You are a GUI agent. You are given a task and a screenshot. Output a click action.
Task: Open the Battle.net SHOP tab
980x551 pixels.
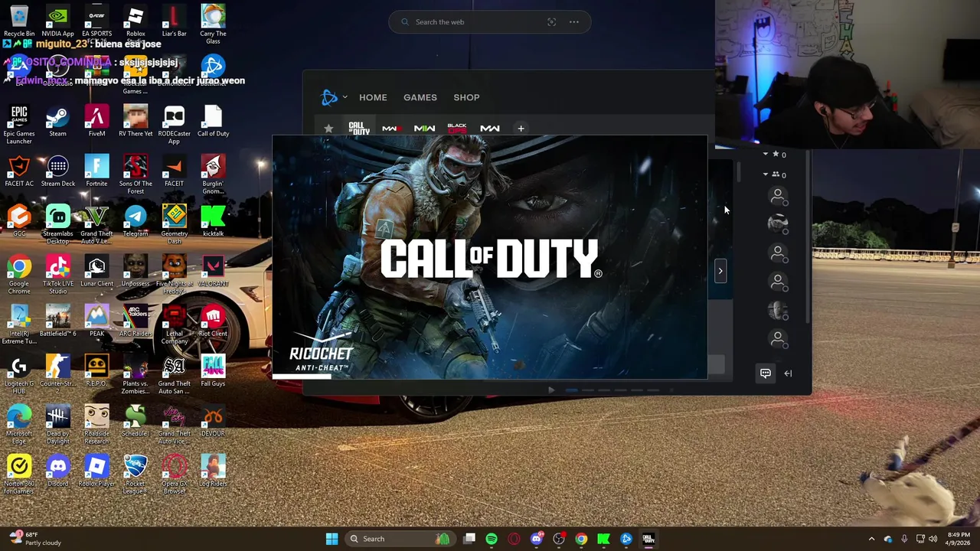coord(466,97)
